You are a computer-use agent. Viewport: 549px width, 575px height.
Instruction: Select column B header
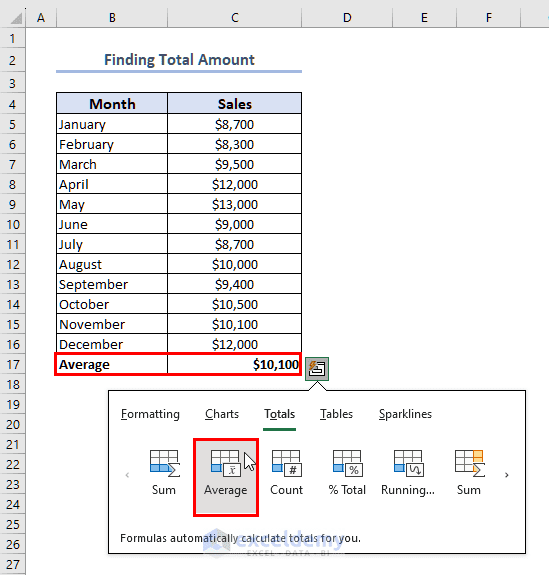[112, 18]
